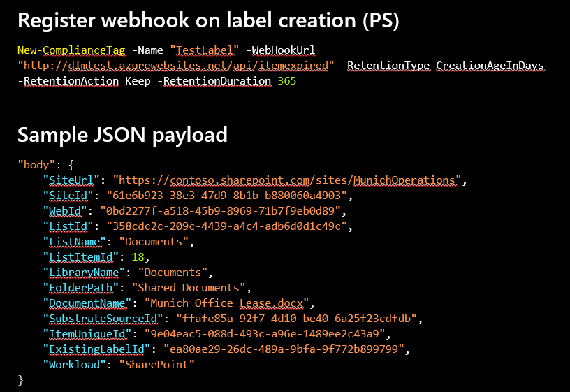The height and width of the screenshot is (392, 570).
Task: Click the -WebHookUrl parameter
Action: [x=281, y=50]
